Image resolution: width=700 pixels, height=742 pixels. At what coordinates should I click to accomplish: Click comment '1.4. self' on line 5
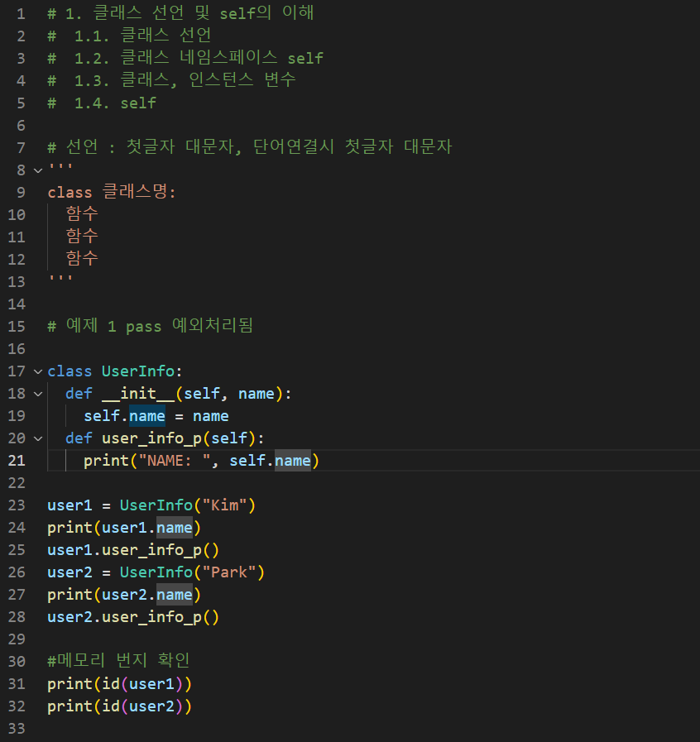pyautogui.click(x=115, y=103)
